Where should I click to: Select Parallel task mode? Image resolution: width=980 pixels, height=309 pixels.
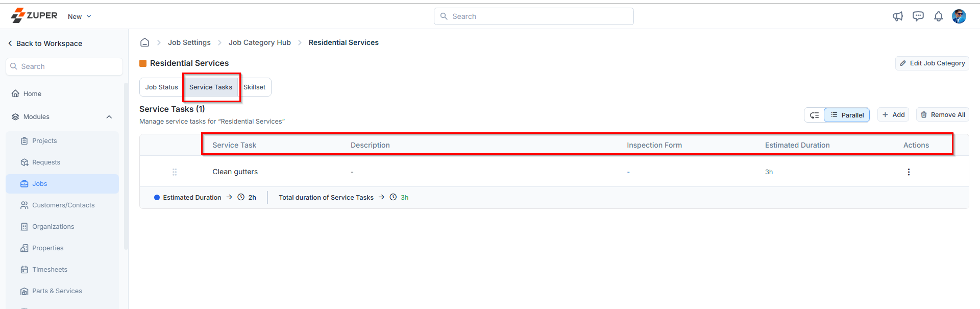click(847, 115)
